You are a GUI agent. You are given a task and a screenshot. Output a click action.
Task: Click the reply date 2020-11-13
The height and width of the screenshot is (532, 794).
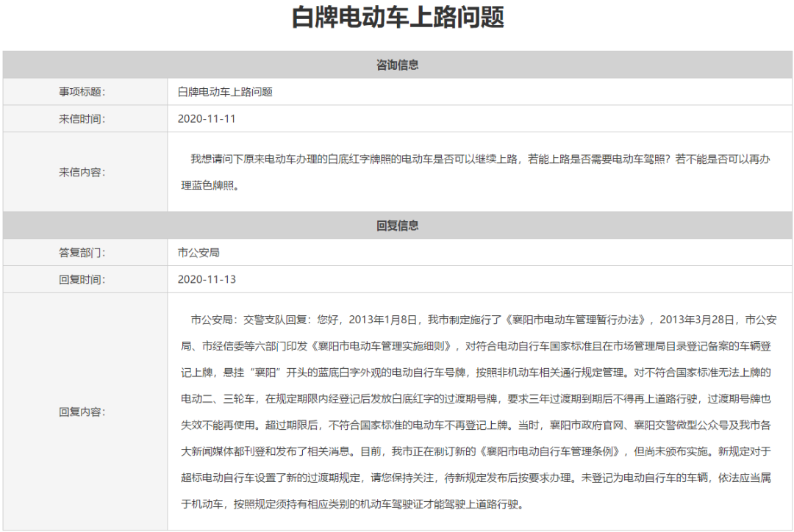coord(207,279)
